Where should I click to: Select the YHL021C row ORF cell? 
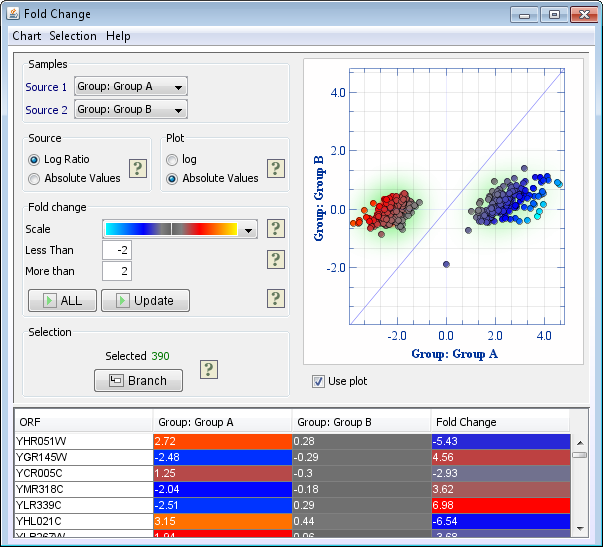click(84, 522)
